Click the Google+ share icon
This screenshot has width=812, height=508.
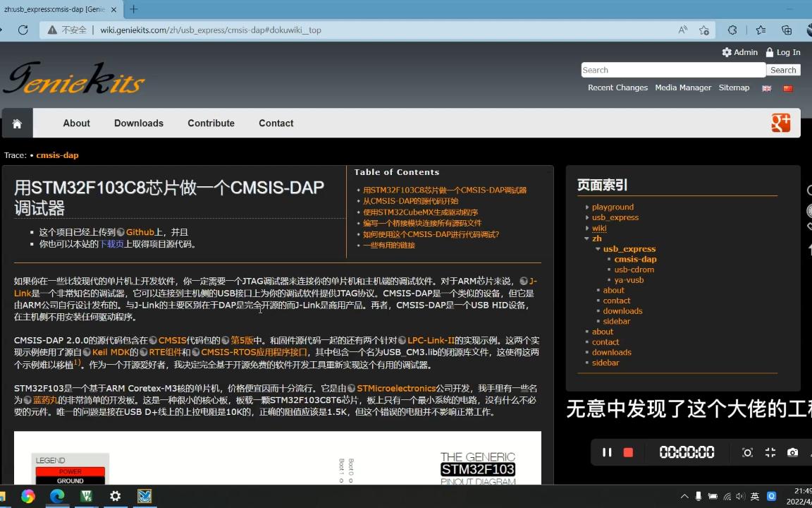pyautogui.click(x=780, y=123)
